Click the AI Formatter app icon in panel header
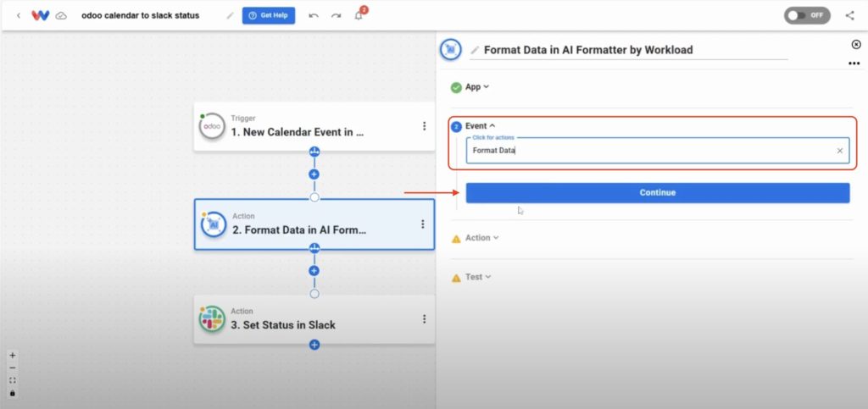This screenshot has height=409, width=868. coord(451,49)
